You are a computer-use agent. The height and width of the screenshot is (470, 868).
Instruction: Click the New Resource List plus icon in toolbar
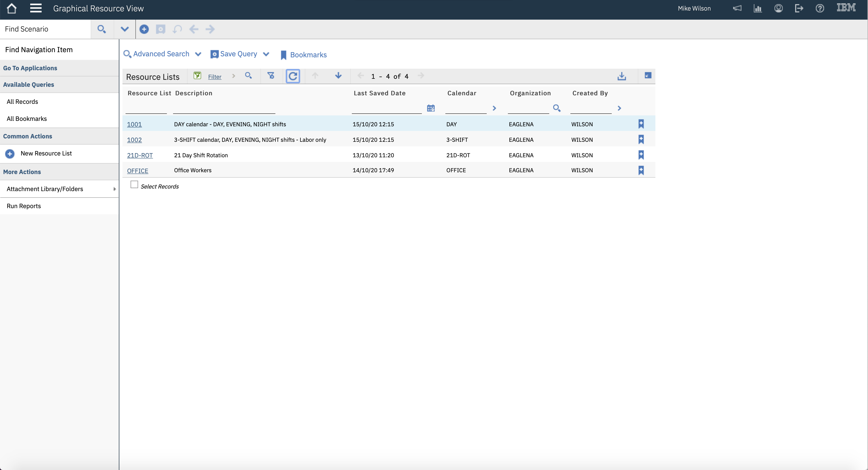(x=144, y=29)
